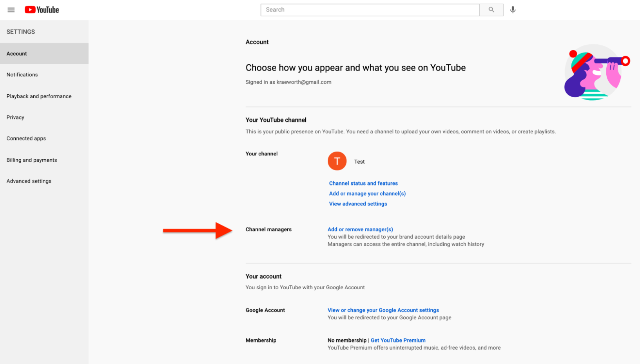
Task: Open Advanced settings in sidebar
Action: (x=44, y=181)
